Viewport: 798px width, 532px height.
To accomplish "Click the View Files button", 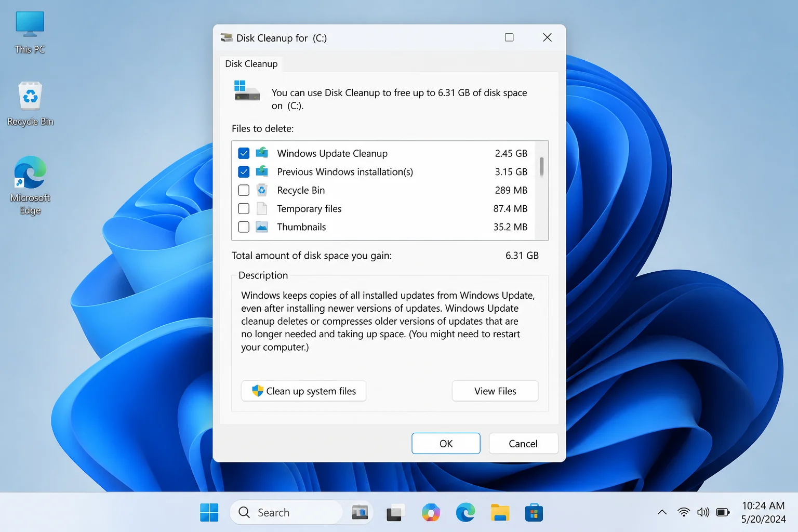I will click(x=495, y=391).
